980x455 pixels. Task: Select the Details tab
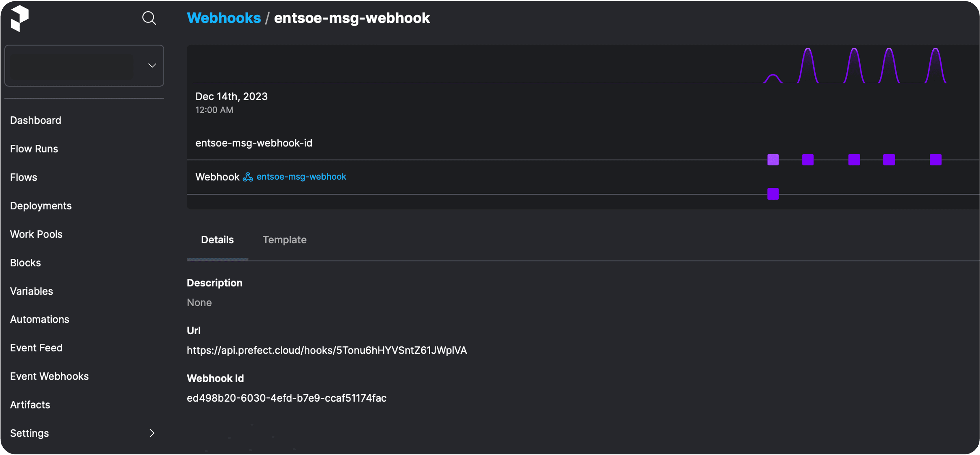(x=217, y=240)
